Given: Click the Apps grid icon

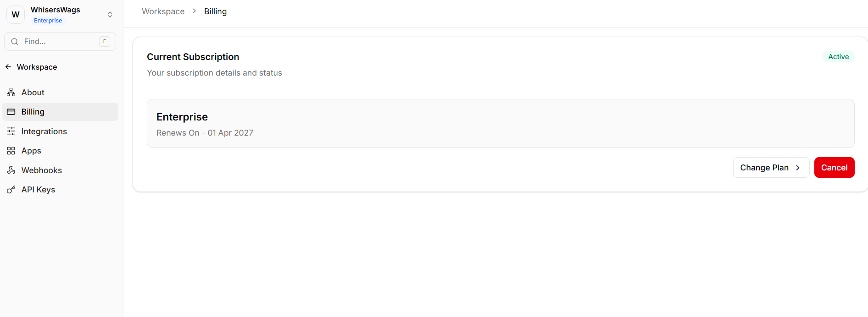Looking at the screenshot, I should (11, 151).
